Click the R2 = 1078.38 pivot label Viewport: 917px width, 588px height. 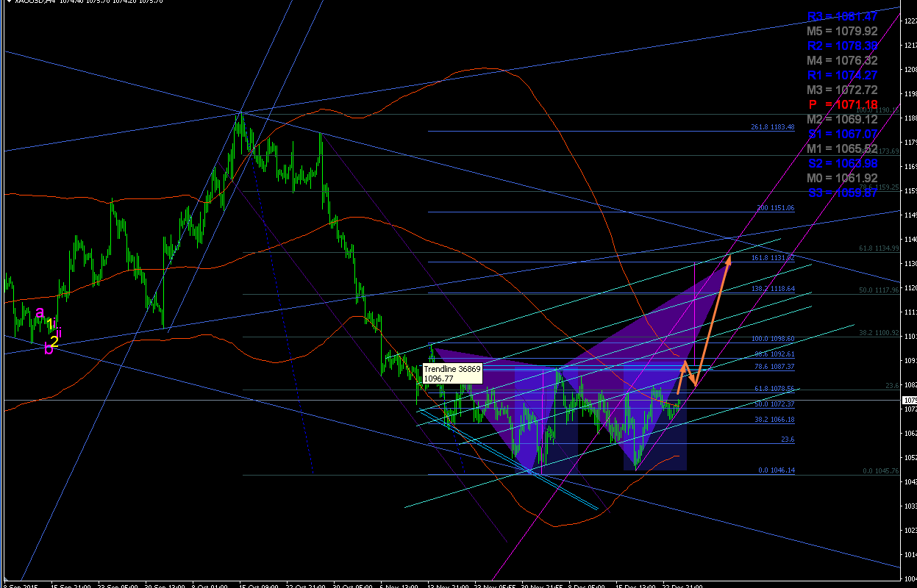coord(842,46)
